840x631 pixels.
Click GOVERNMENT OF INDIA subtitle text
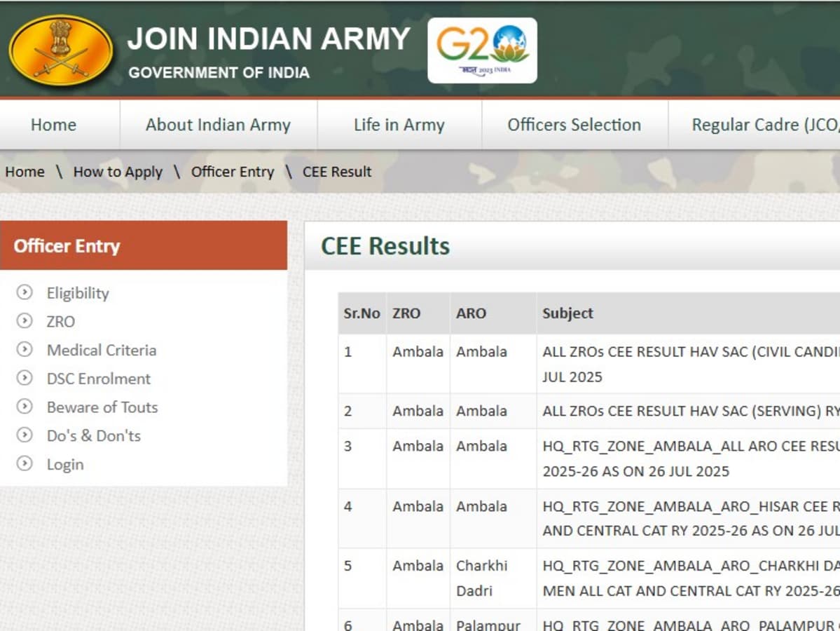(x=219, y=72)
